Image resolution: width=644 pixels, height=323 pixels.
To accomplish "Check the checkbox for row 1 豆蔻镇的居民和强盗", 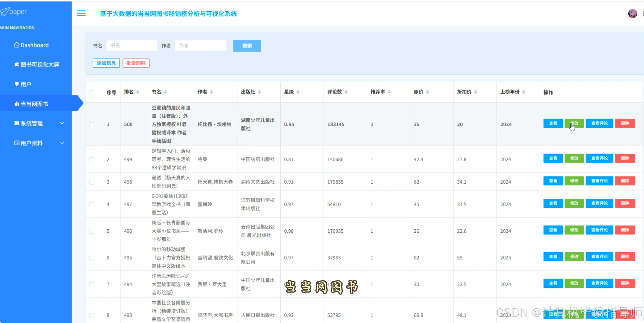I will 92,125.
